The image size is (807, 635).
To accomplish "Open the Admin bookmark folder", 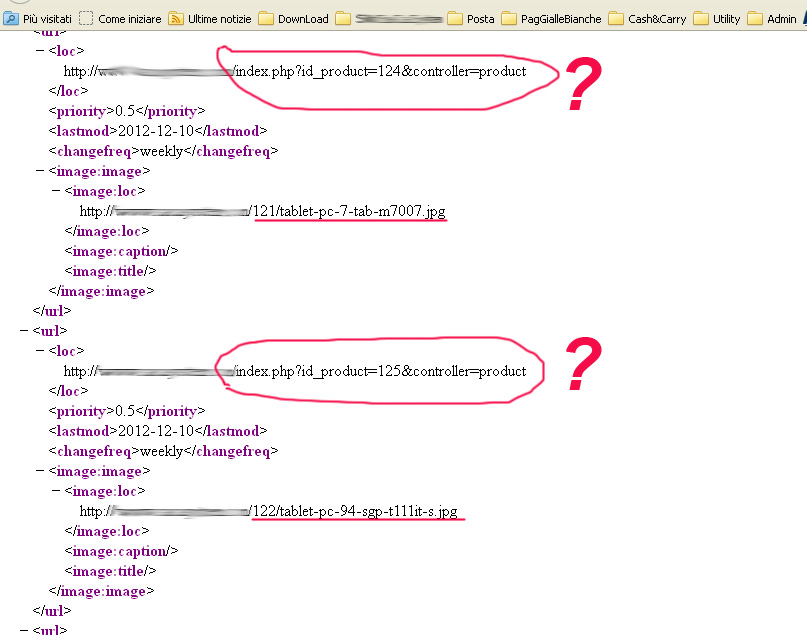I will [x=772, y=19].
